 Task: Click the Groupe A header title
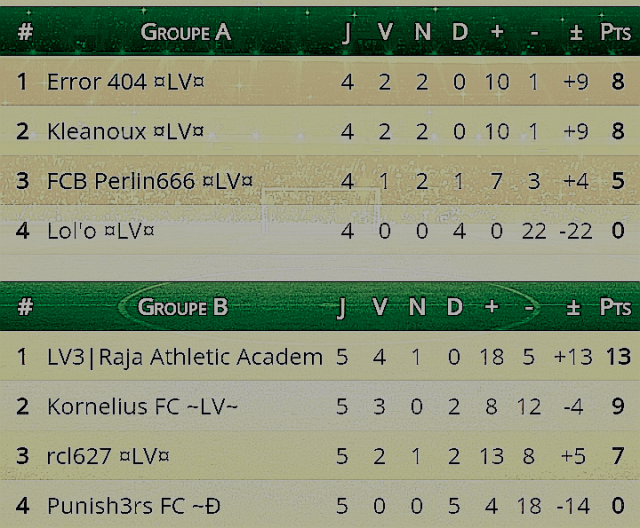[x=186, y=32]
